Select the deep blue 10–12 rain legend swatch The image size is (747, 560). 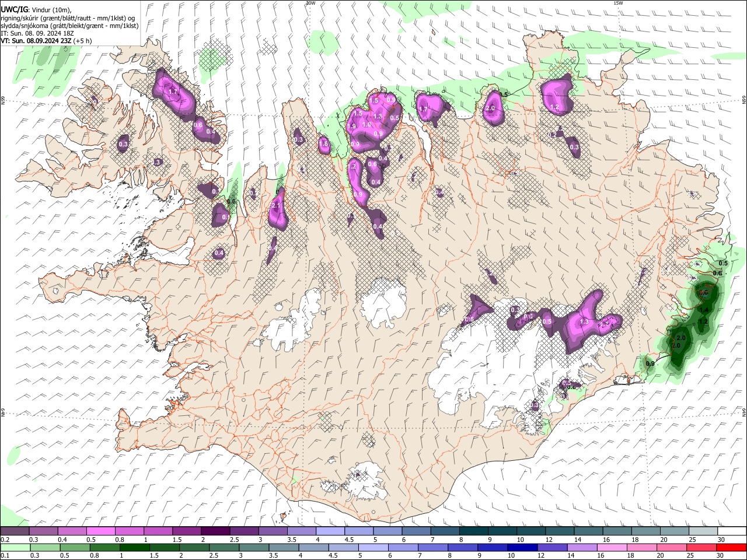click(522, 547)
